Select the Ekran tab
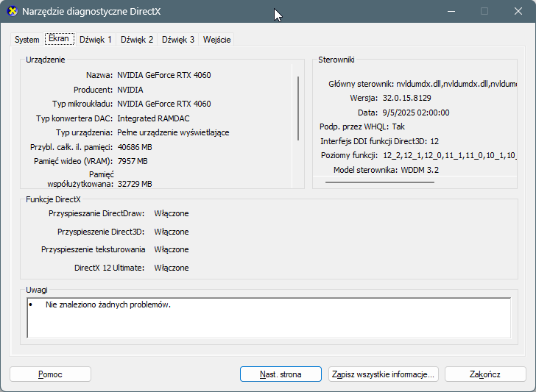Screen dimensions: 536x392 [58, 39]
